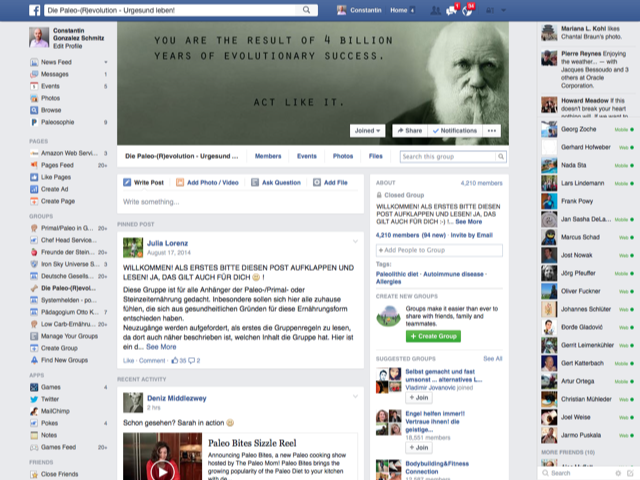The image size is (640, 480).
Task: Comment on Julia Lorenz's pinned post
Action: 152,360
